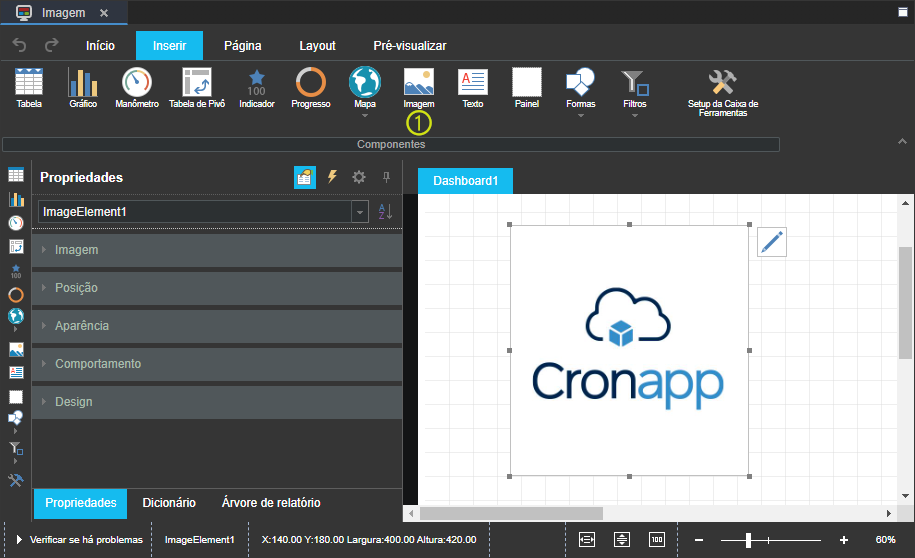This screenshot has height=558, width=915.
Task: Undo the last action
Action: coord(19,45)
